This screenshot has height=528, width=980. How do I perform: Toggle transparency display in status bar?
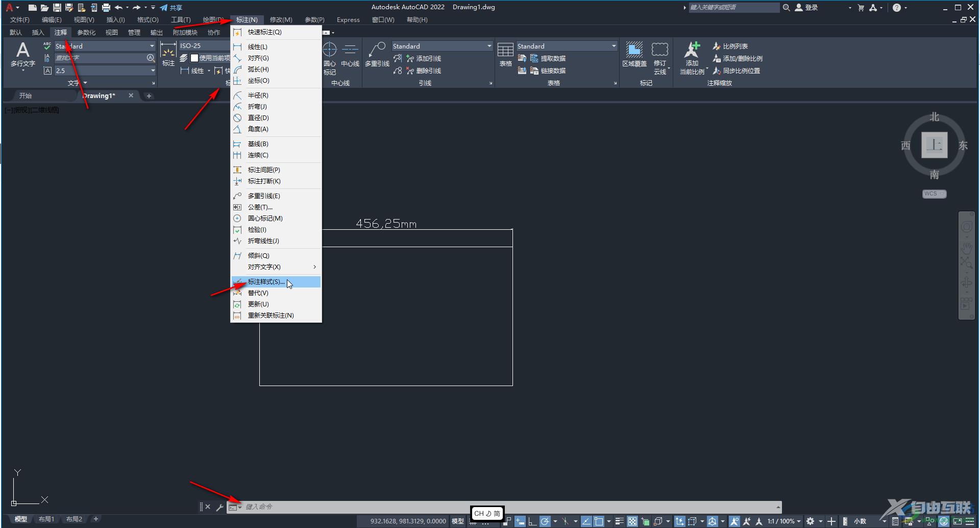pos(632,521)
